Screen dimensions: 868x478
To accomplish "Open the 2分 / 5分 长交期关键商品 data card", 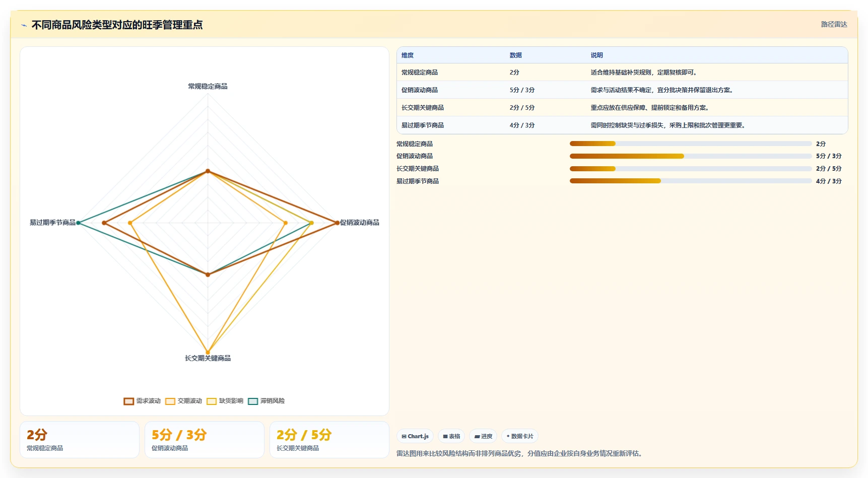I will tap(329, 440).
